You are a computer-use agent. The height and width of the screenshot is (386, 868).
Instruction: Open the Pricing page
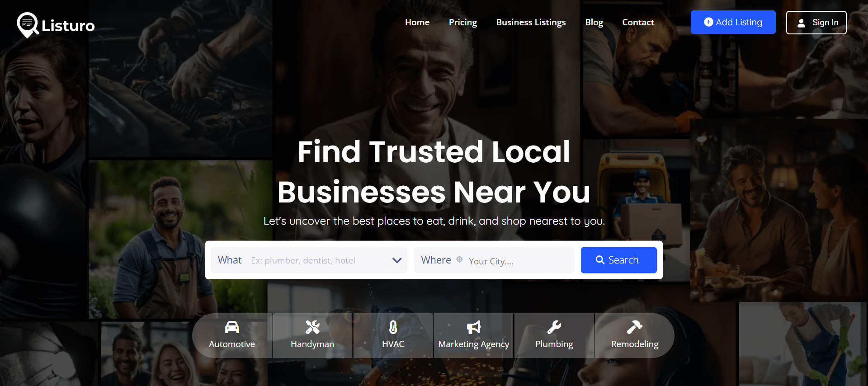tap(463, 22)
